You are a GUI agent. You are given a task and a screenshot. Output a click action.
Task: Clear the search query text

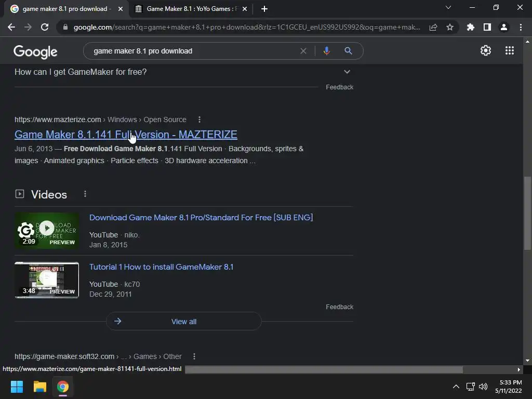pos(303,51)
